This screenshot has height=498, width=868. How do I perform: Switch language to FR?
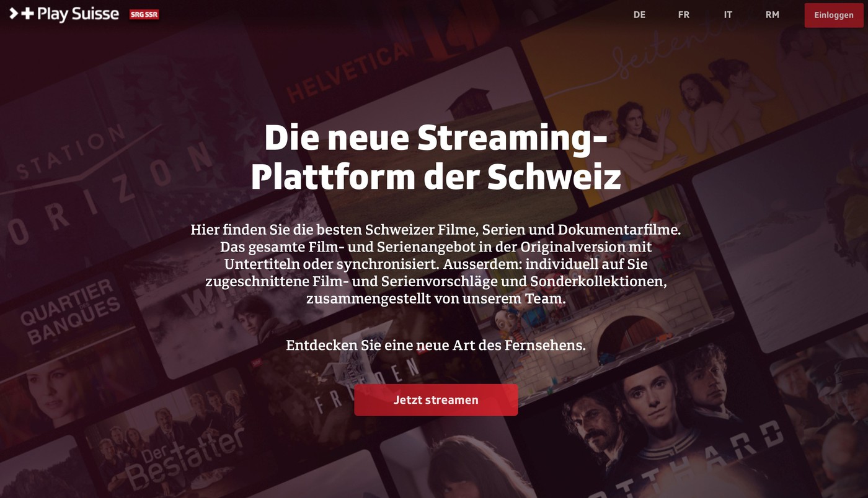click(x=684, y=15)
